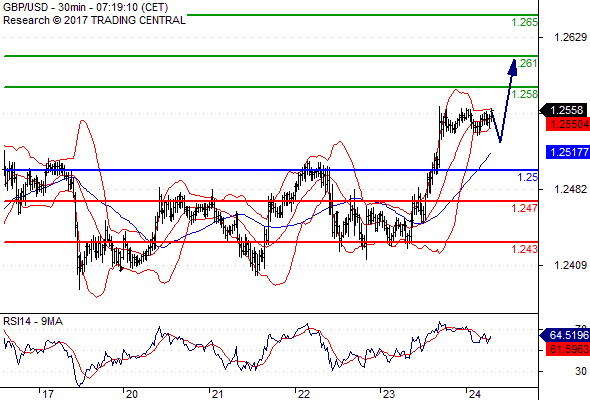Click the RSI14 - 9MA indicator title

tap(33, 321)
